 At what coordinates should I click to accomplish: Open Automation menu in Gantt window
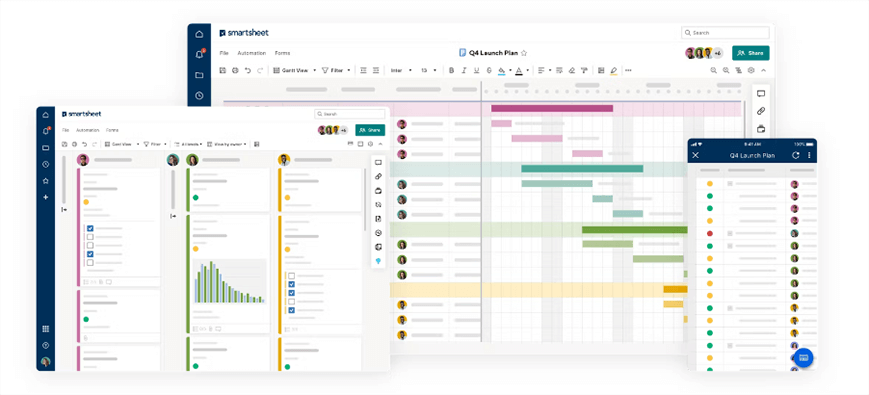pyautogui.click(x=252, y=53)
